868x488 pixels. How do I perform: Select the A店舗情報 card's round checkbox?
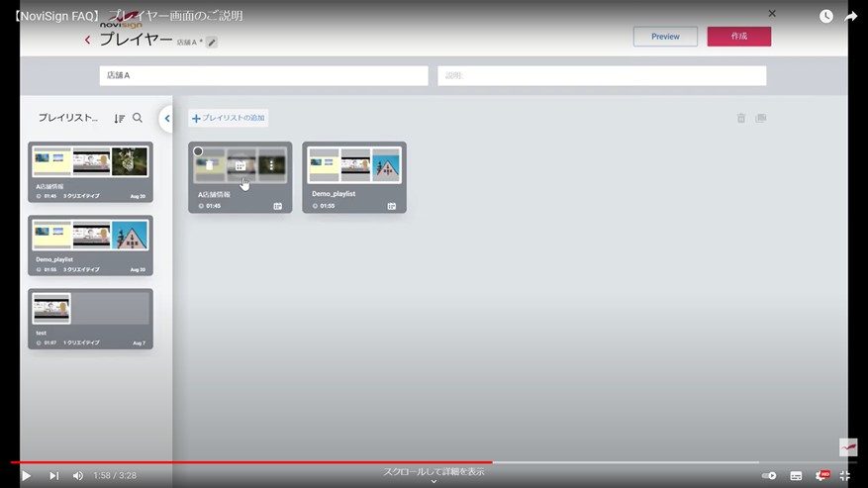[x=198, y=151]
